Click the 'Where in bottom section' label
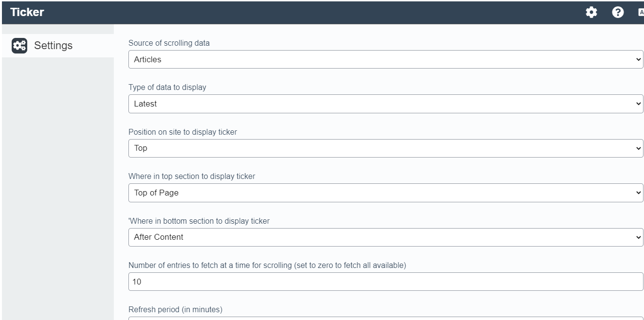The height and width of the screenshot is (320, 644). 199,221
